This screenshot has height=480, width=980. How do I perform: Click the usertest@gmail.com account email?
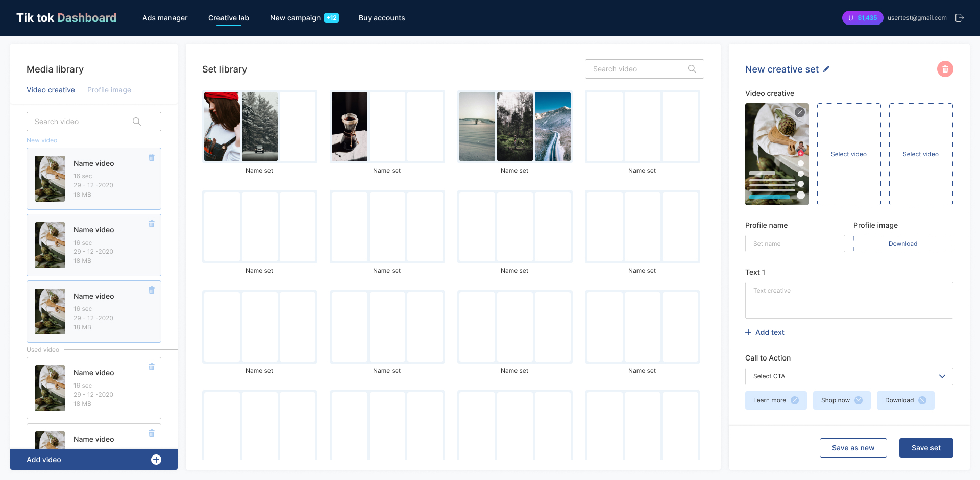tap(917, 18)
